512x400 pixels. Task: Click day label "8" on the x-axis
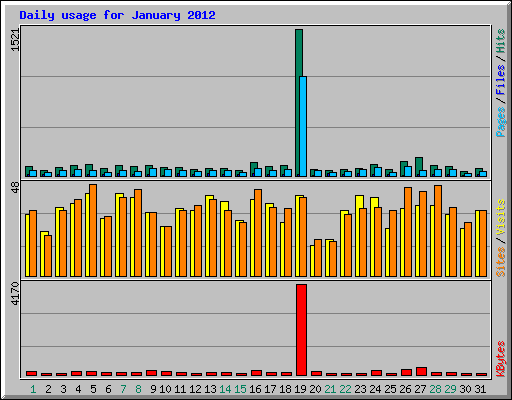point(138,389)
